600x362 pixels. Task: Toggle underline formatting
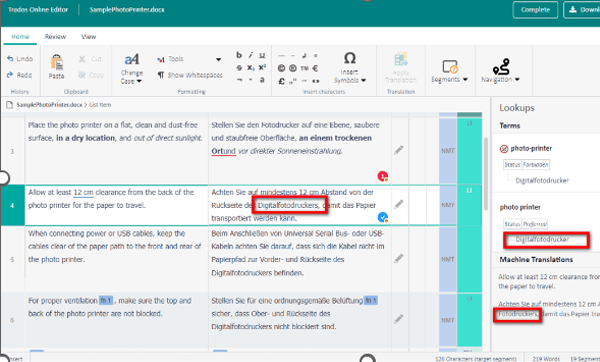pos(262,55)
